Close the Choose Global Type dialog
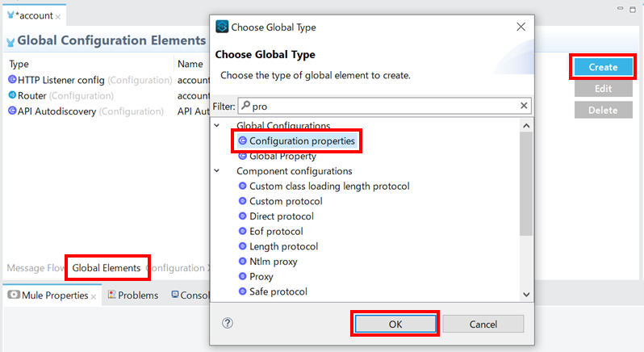This screenshot has height=352, width=644. (x=521, y=27)
